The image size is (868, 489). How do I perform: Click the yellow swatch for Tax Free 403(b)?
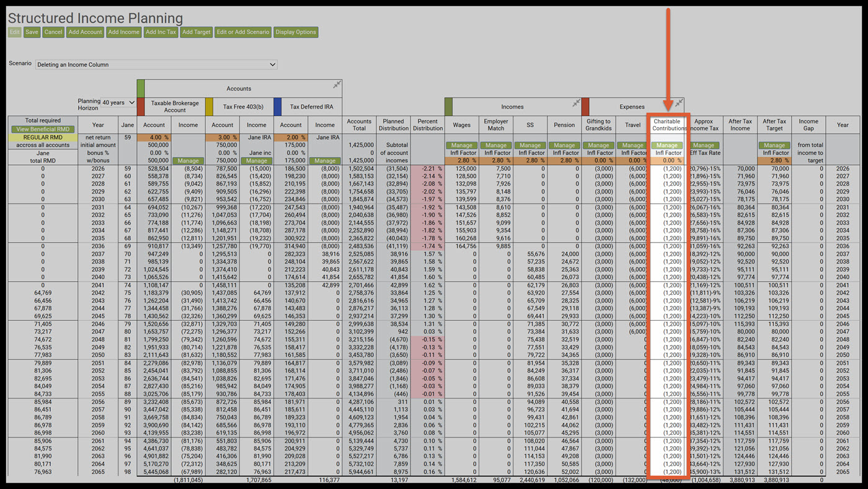(x=209, y=107)
